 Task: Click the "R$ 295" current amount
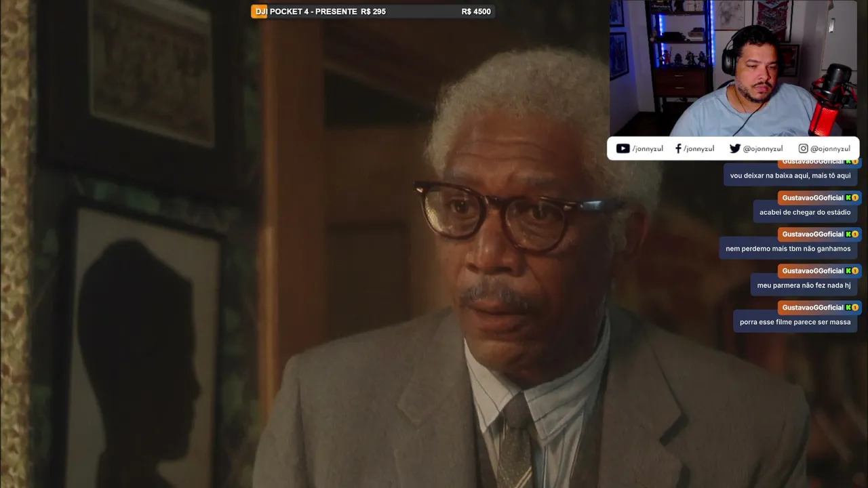(373, 12)
